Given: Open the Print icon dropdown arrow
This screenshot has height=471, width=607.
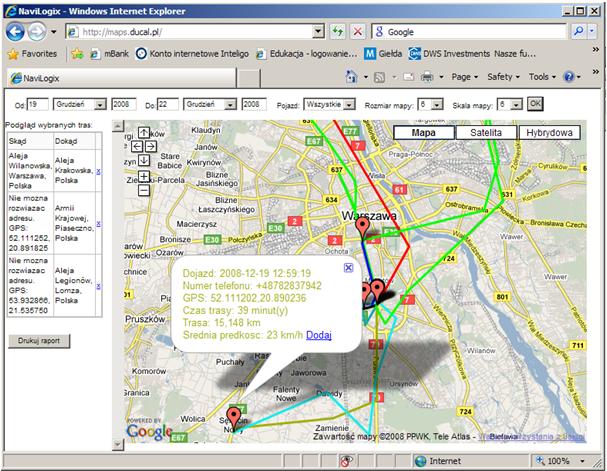Looking at the screenshot, I should click(441, 77).
